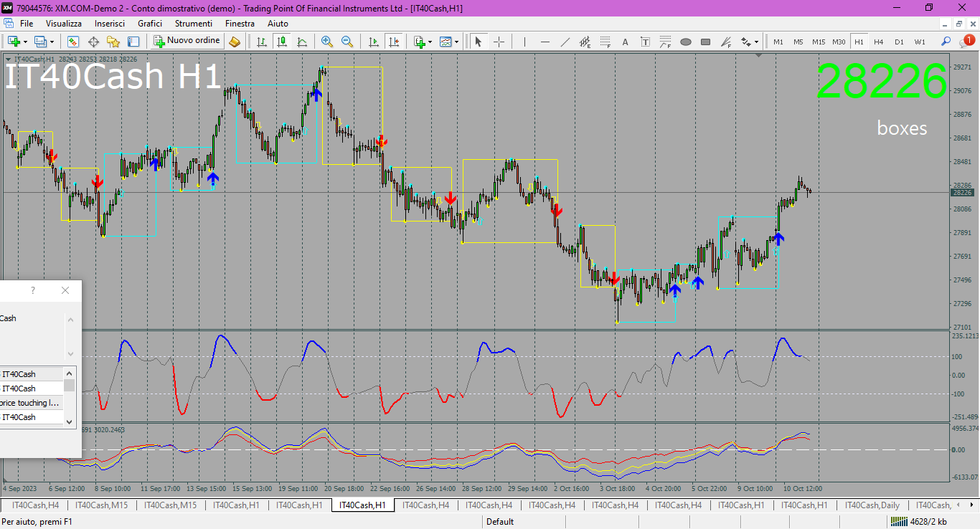
Task: Select the 'price touching l...' list row
Action: tap(32, 403)
